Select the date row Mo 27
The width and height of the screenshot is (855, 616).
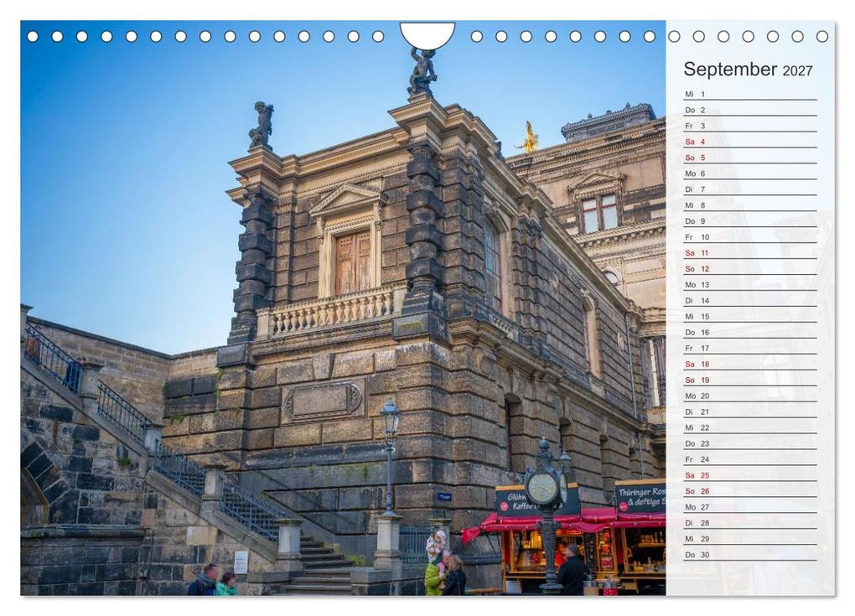pyautogui.click(x=749, y=507)
